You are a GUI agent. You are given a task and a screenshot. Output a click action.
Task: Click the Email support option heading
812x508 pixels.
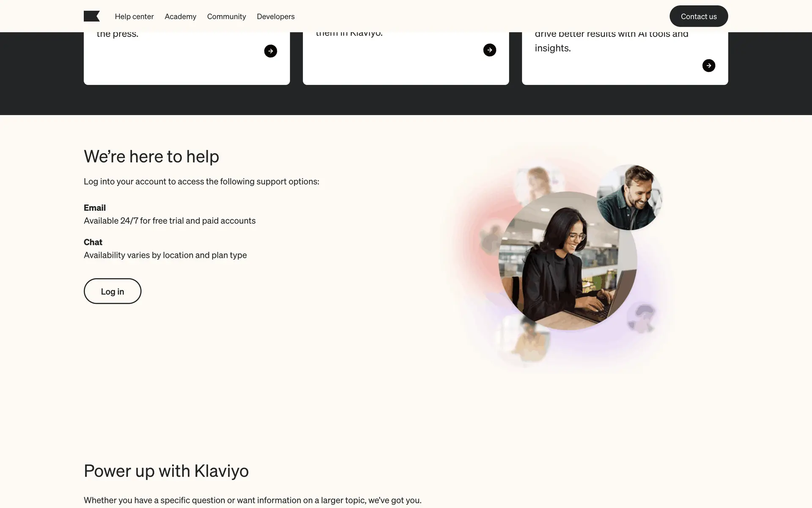pos(95,208)
